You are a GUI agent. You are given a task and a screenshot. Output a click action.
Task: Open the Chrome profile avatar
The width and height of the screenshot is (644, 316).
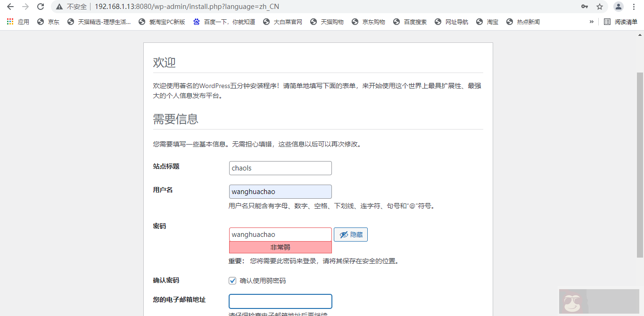coord(618,7)
